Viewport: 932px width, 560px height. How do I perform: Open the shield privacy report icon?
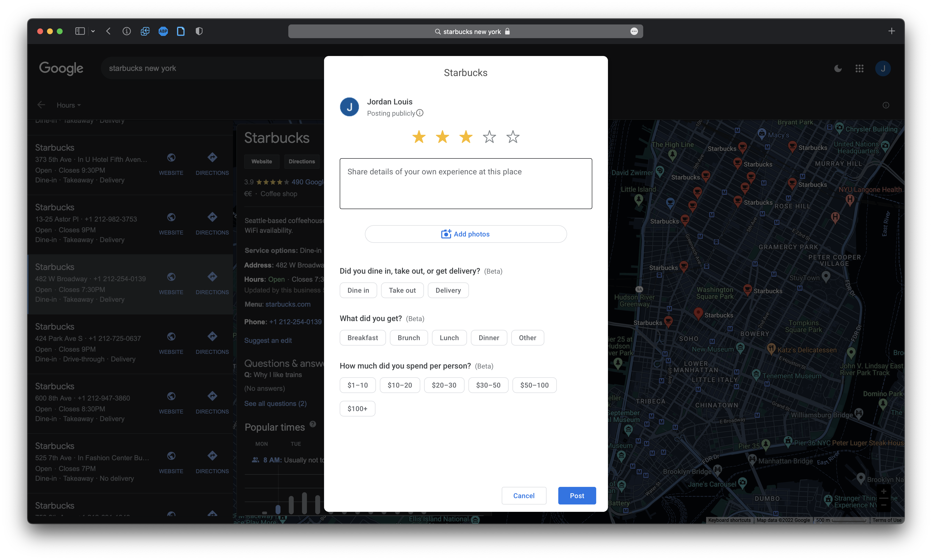pyautogui.click(x=199, y=31)
